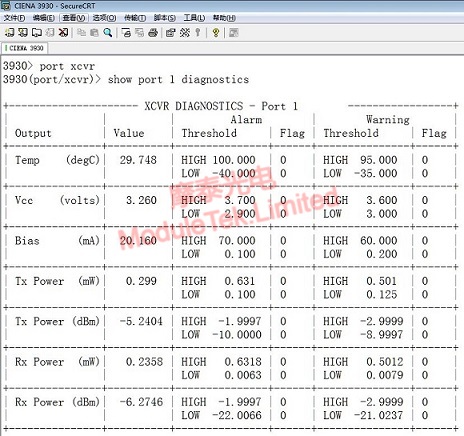Open the 编辑(E) menu
The height and width of the screenshot is (436, 464).
pos(44,18)
